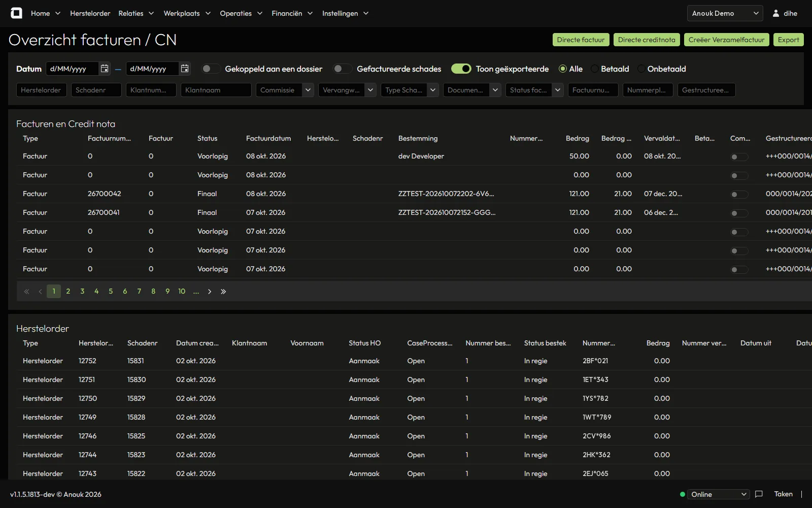Expand the Home menu
Screen dimensions: 812x508
click(45, 13)
